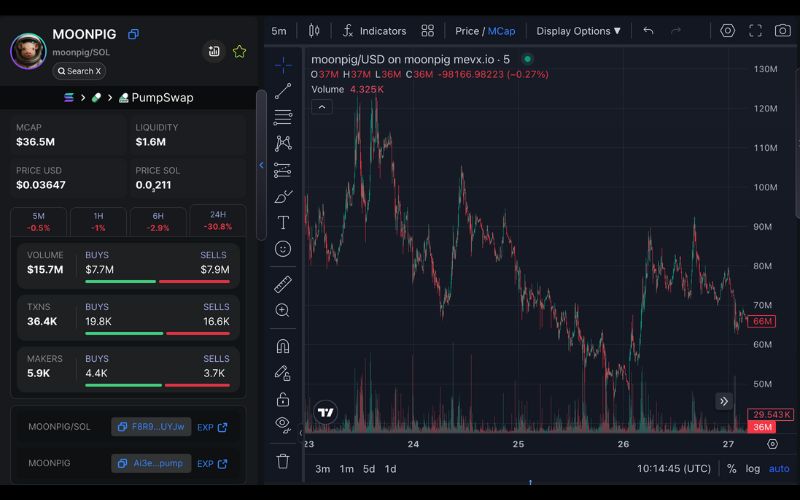Select the 5d date range
The width and height of the screenshot is (800, 500).
pyautogui.click(x=369, y=469)
